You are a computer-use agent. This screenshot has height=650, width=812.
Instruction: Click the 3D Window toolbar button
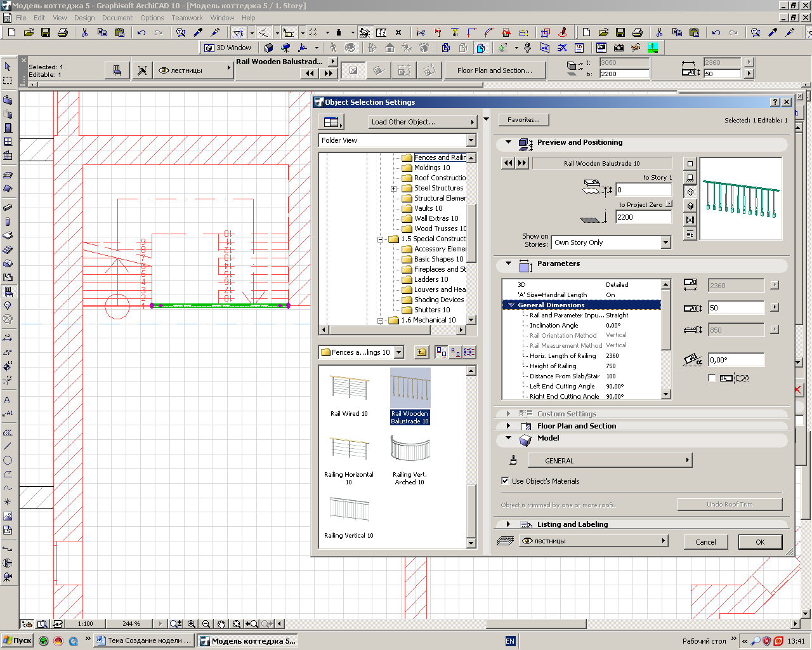click(x=228, y=48)
